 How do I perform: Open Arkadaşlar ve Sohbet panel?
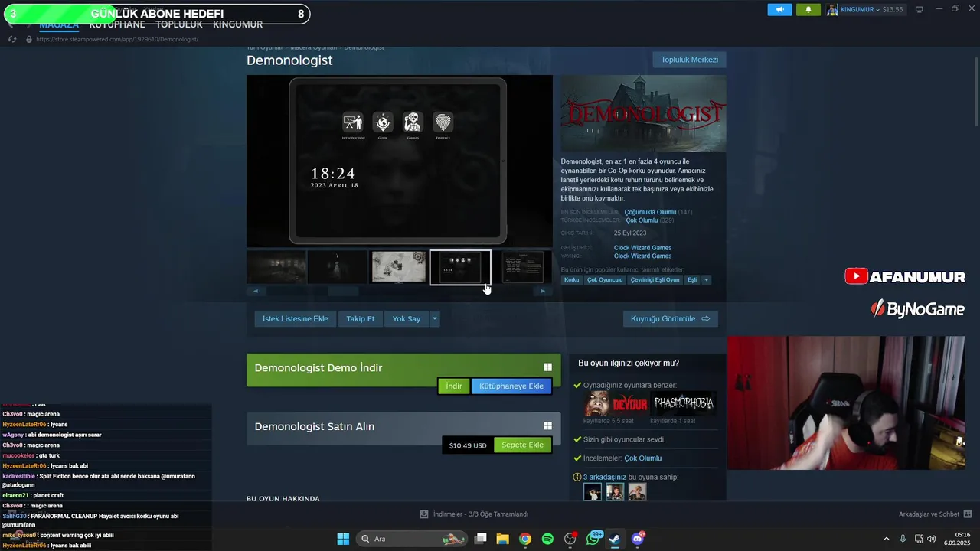(935, 514)
